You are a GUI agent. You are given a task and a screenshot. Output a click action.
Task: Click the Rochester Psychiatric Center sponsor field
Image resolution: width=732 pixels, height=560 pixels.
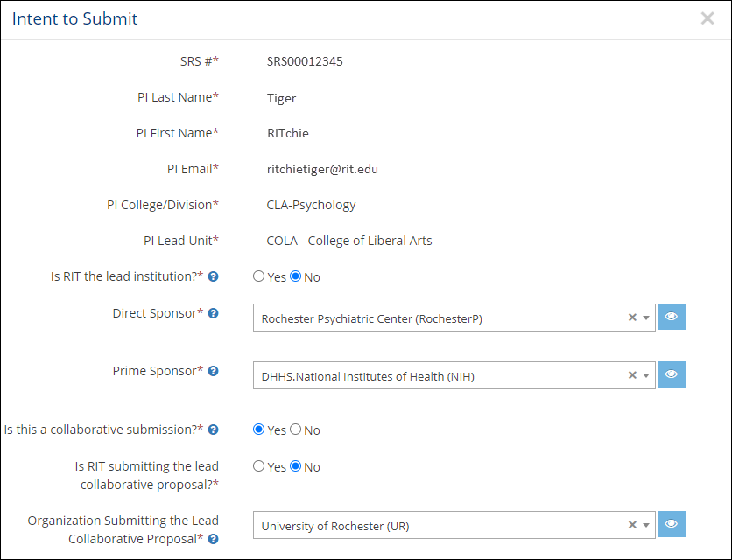click(x=438, y=318)
